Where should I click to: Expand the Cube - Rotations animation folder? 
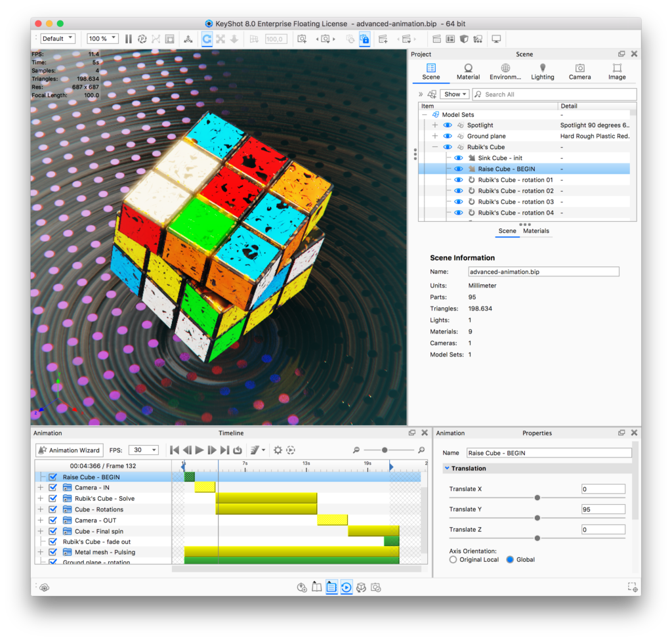pyautogui.click(x=41, y=509)
